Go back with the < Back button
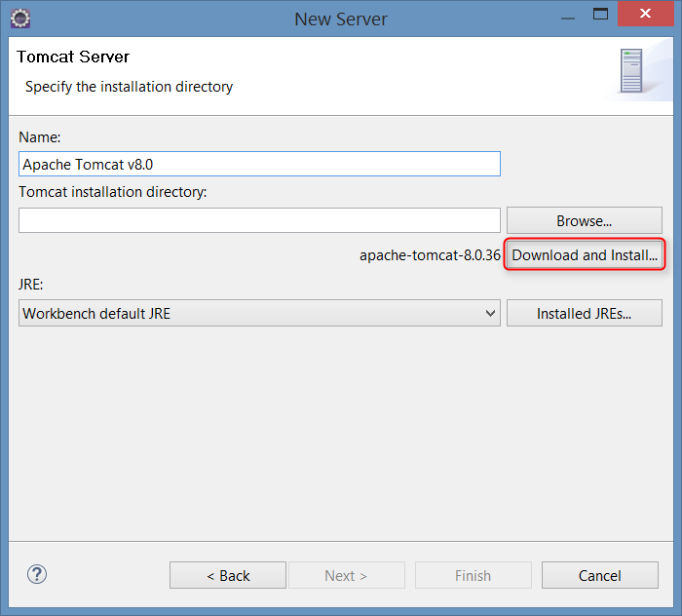Viewport: 682px width, 616px height. [228, 575]
